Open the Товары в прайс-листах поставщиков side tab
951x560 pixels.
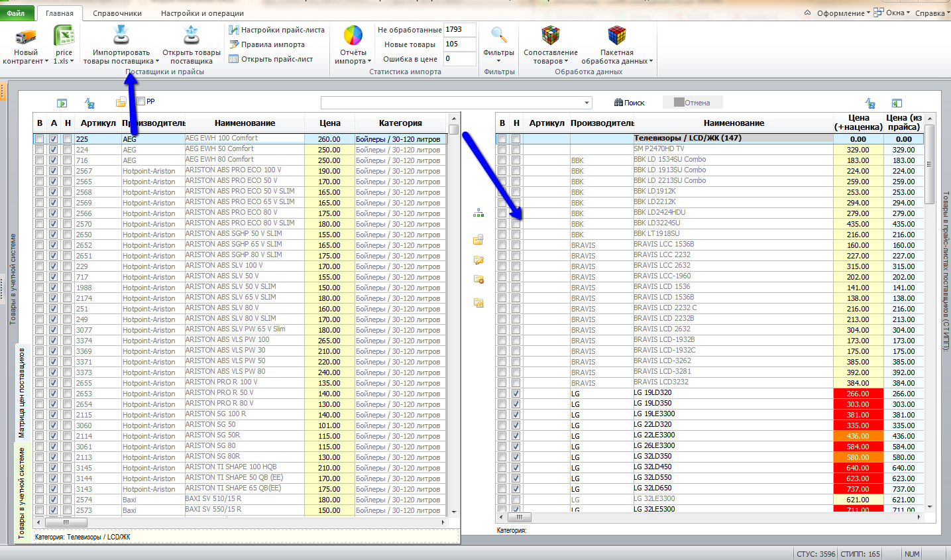pos(946,270)
